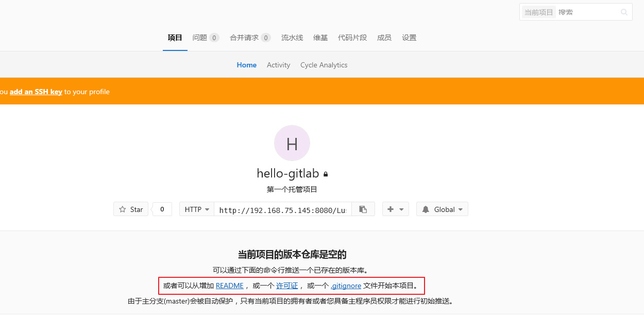Star the hello-gitlab project

[x=131, y=209]
